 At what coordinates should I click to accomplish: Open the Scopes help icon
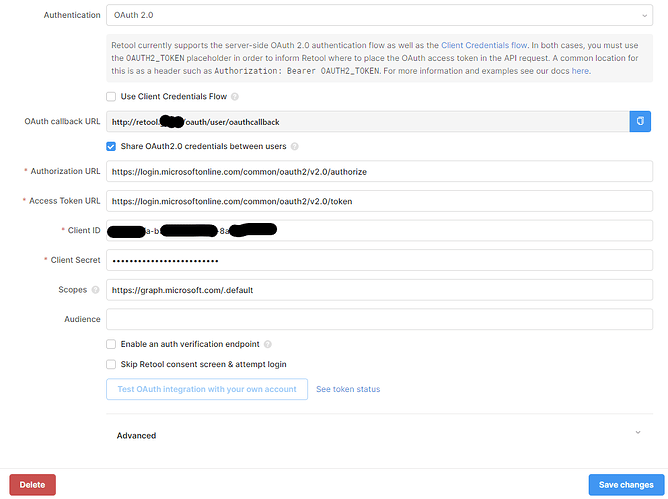(x=95, y=290)
